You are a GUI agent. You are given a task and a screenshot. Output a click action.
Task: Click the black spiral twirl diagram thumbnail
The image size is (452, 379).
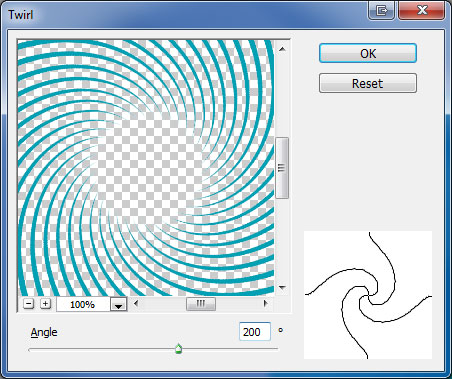pos(368,295)
